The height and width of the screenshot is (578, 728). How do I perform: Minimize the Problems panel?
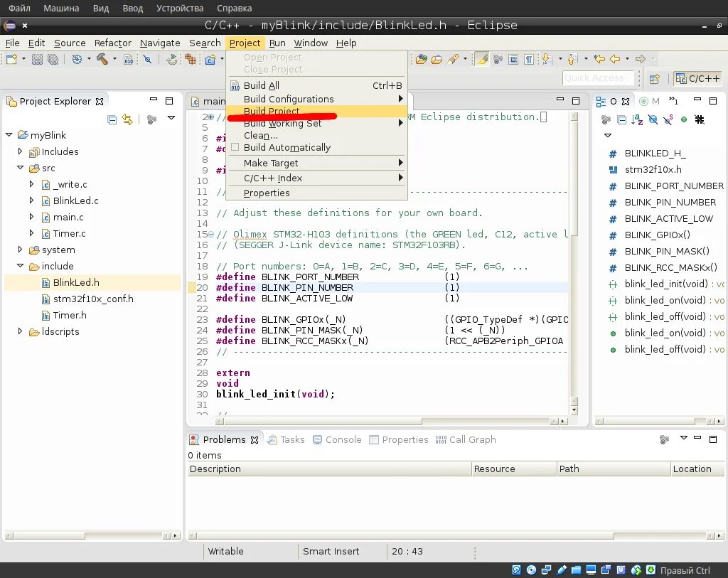[x=697, y=438]
